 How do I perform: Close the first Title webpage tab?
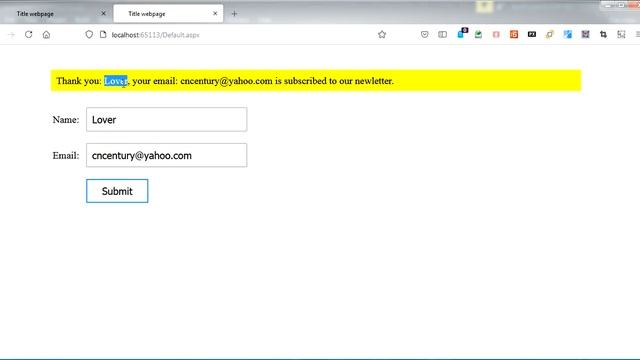click(103, 13)
